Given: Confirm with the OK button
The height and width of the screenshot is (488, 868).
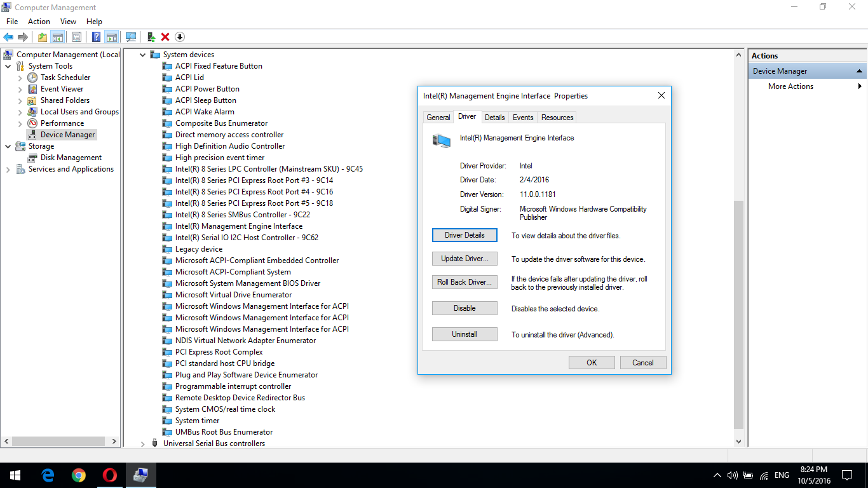Looking at the screenshot, I should point(592,363).
